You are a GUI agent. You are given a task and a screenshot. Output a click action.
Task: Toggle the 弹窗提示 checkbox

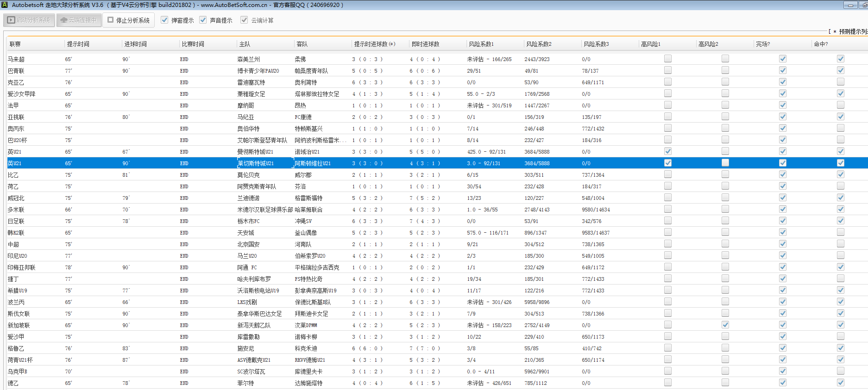pyautogui.click(x=164, y=20)
